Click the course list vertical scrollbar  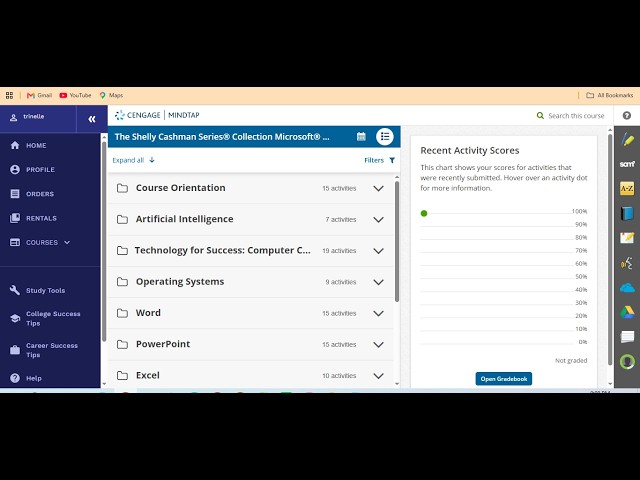click(x=397, y=242)
